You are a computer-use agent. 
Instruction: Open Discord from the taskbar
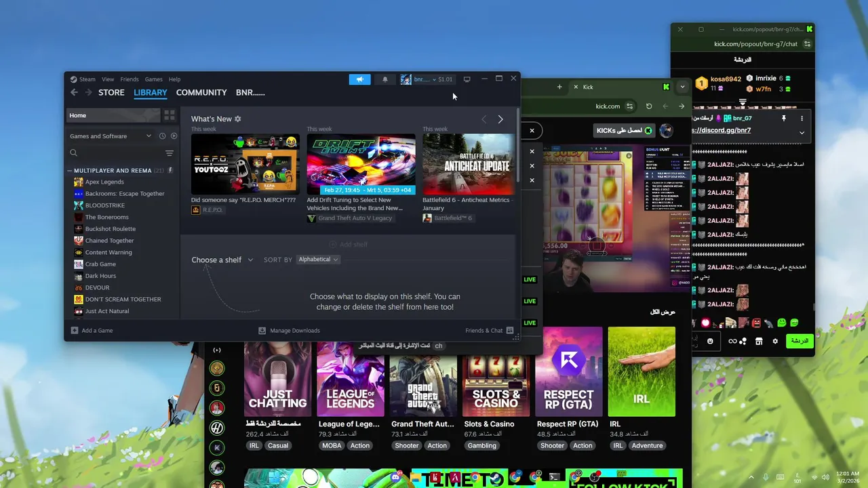pos(395,478)
